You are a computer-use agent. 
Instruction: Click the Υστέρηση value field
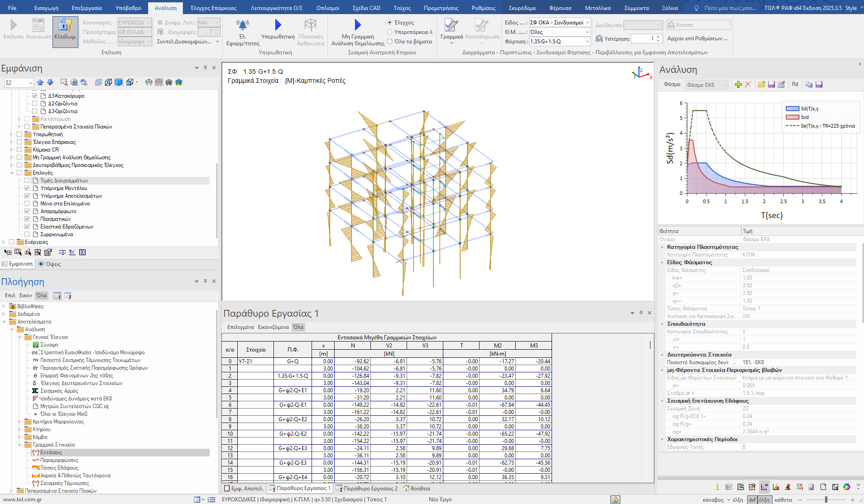(x=643, y=39)
